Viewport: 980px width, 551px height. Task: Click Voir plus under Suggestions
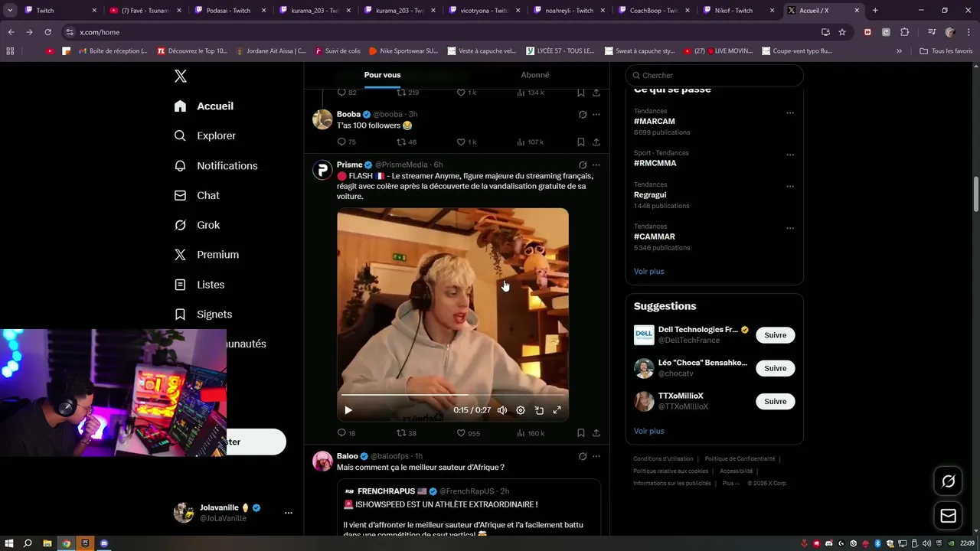pyautogui.click(x=648, y=431)
